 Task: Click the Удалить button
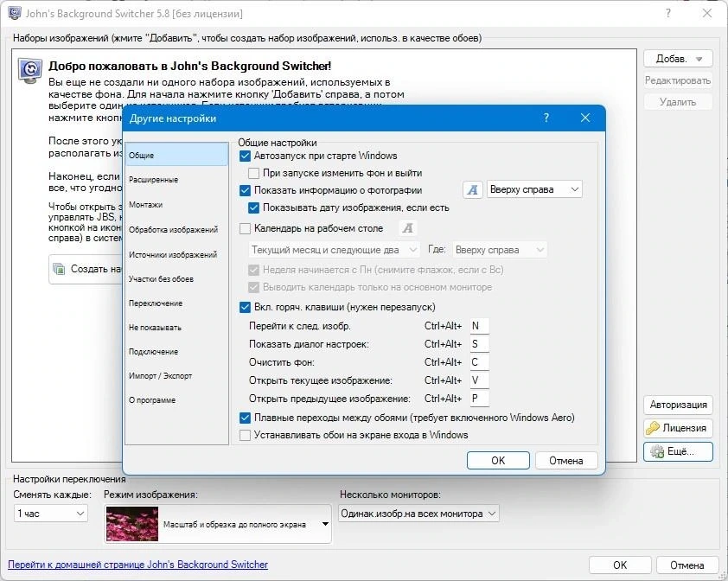[x=678, y=102]
